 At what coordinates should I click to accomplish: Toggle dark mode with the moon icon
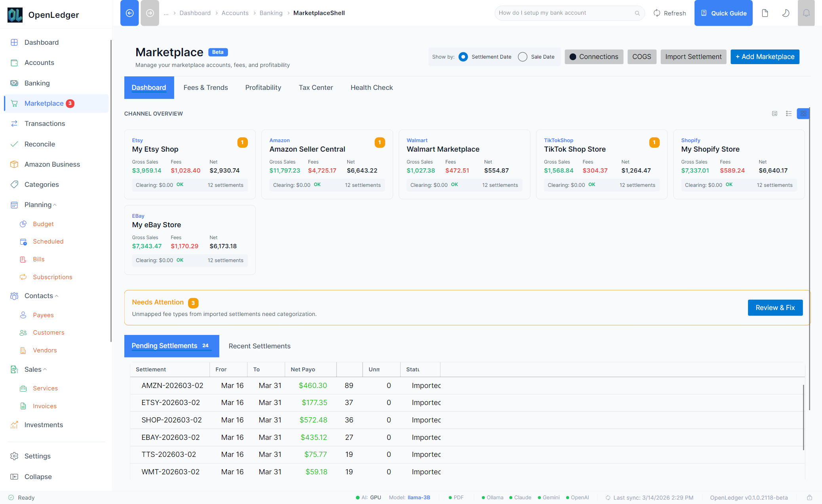[786, 13]
